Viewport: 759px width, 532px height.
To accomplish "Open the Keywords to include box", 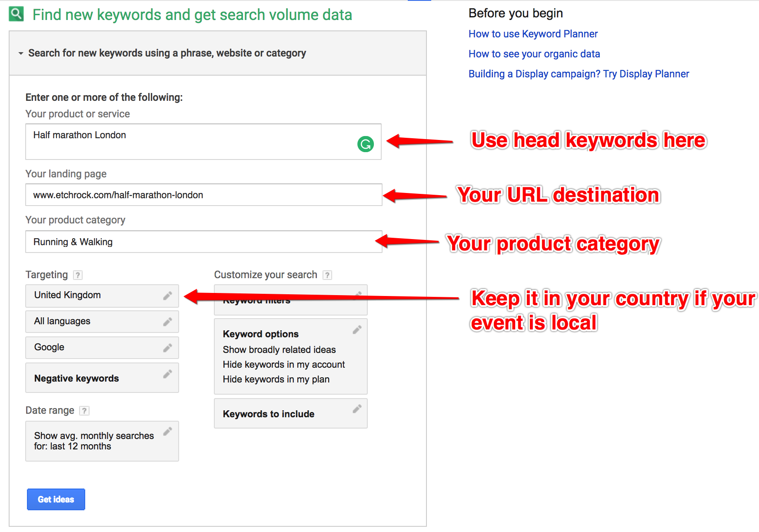I will pyautogui.click(x=291, y=413).
